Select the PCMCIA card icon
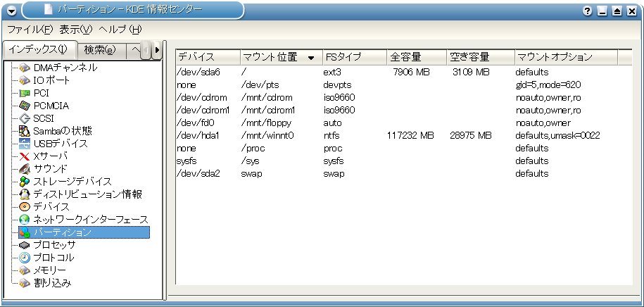644x307 pixels. point(25,106)
